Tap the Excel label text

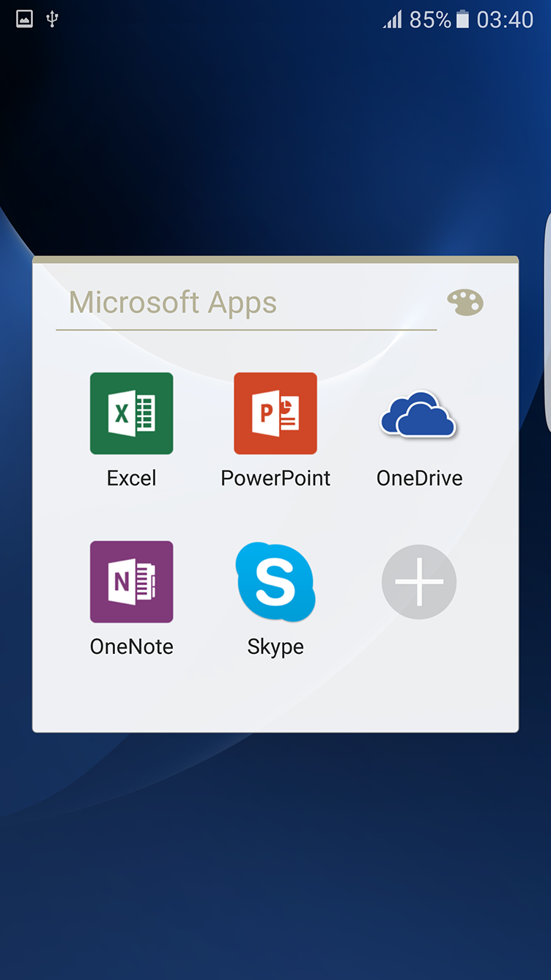point(132,478)
